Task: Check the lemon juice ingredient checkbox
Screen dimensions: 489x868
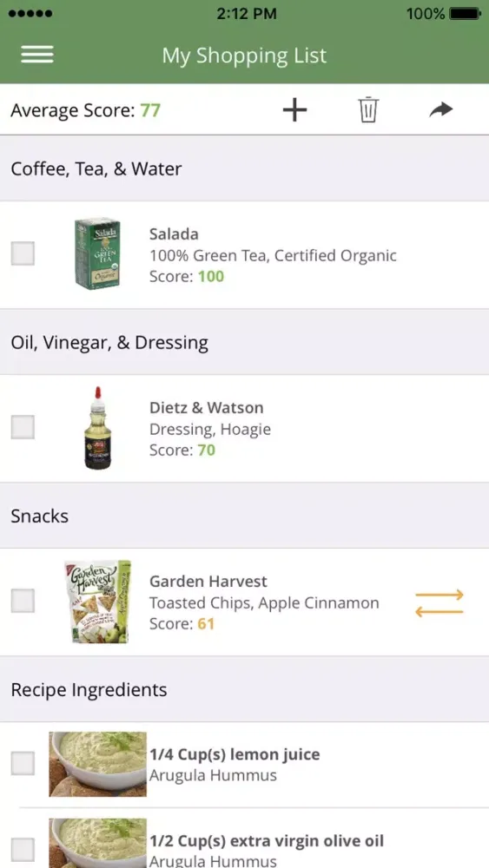Action: [x=23, y=763]
